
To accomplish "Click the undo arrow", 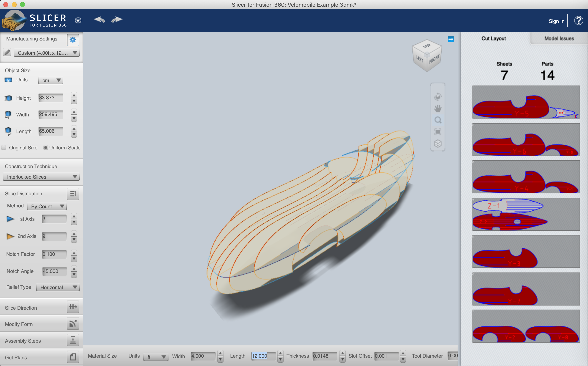I will (99, 20).
